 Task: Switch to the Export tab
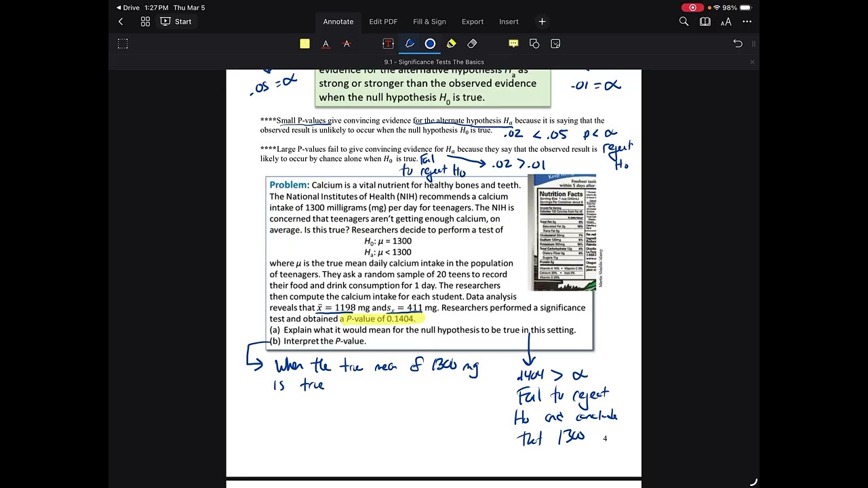tap(473, 22)
